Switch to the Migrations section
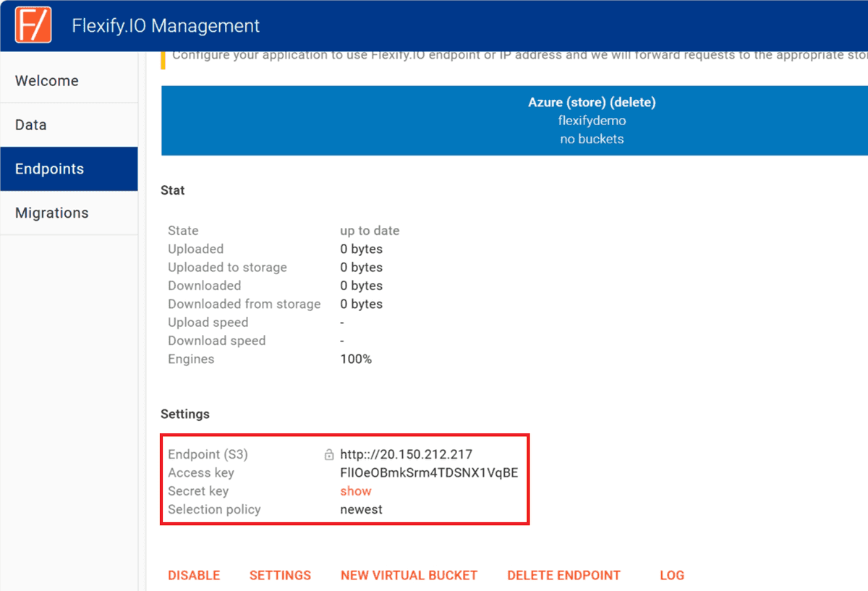This screenshot has height=591, width=868. (51, 212)
